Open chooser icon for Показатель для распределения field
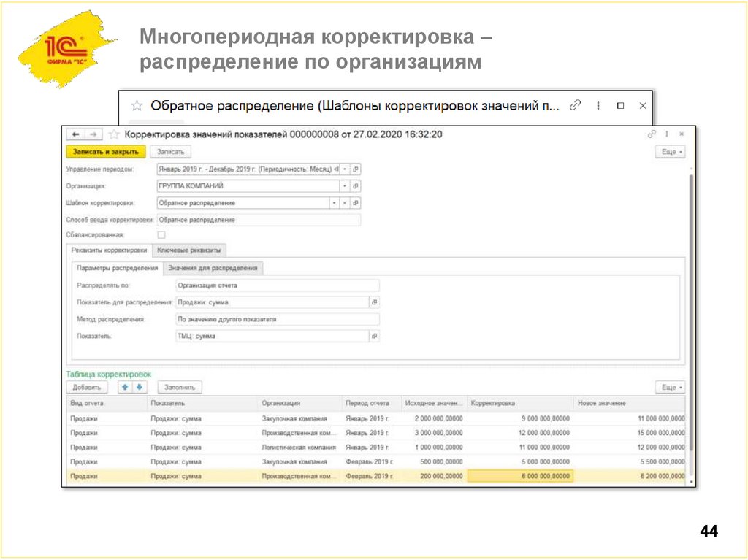Image resolution: width=748 pixels, height=560 pixels. pyautogui.click(x=376, y=301)
